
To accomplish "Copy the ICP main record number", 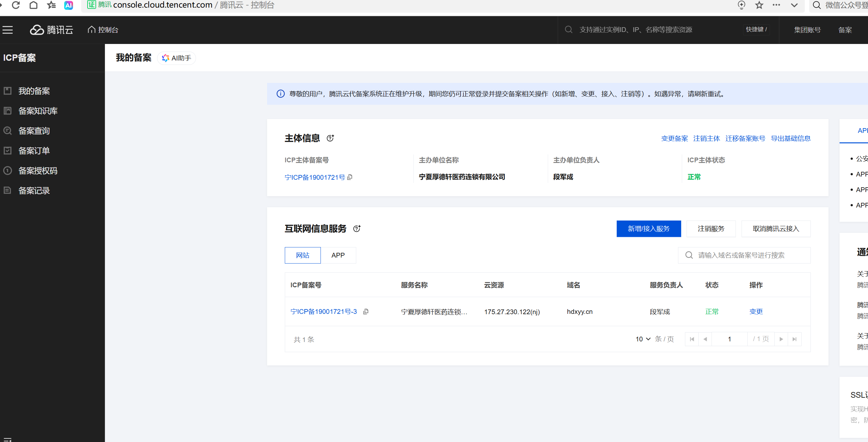I will tap(350, 177).
